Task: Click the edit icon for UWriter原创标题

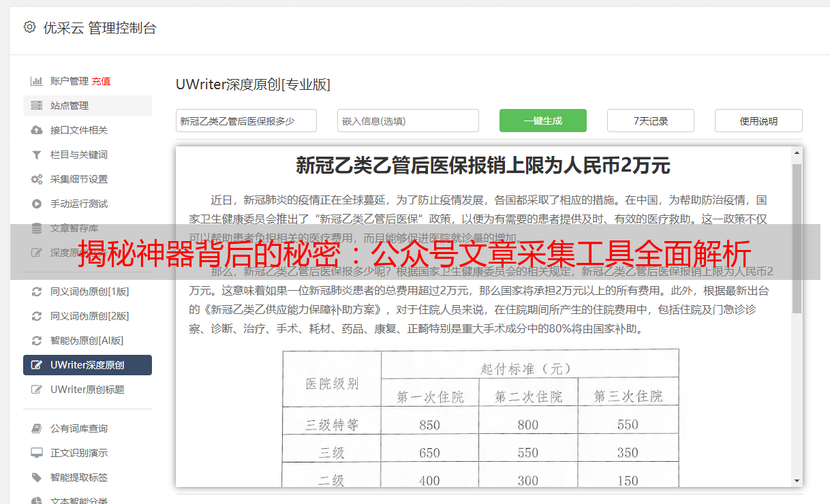Action: pyautogui.click(x=37, y=390)
